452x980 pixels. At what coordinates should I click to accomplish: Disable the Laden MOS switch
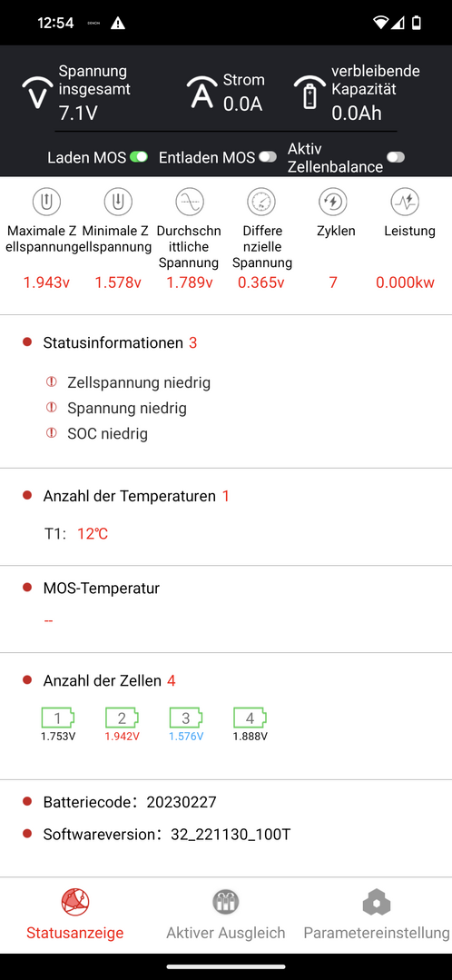point(139,157)
